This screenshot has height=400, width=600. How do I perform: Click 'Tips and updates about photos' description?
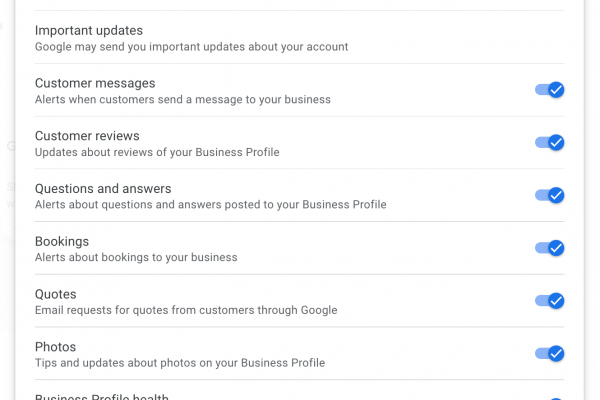pyautogui.click(x=180, y=363)
